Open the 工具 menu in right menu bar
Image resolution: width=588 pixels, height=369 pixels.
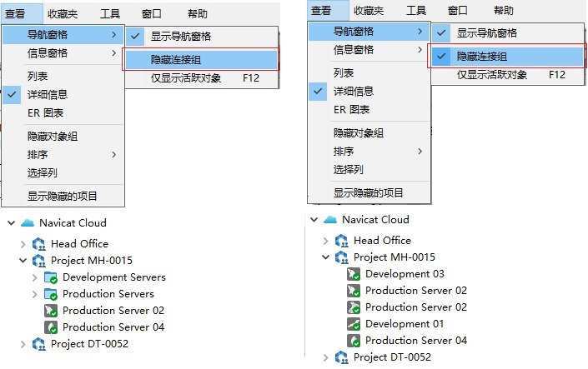416,11
